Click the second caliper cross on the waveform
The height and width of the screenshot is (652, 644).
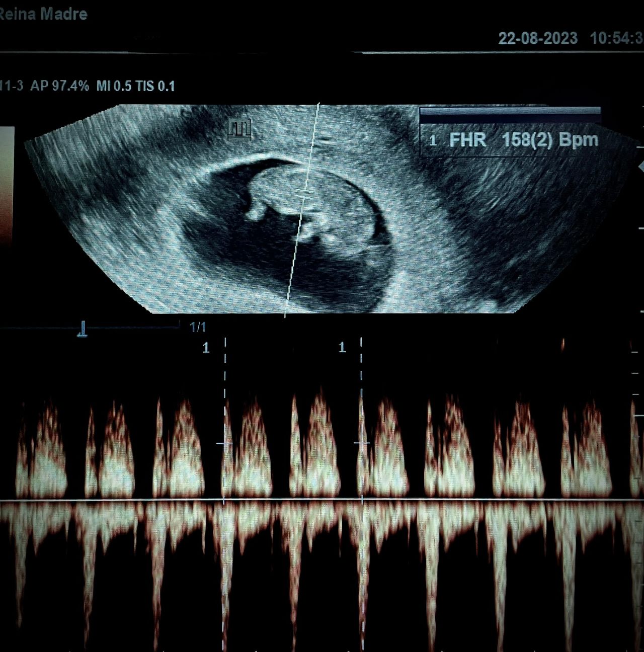click(361, 443)
